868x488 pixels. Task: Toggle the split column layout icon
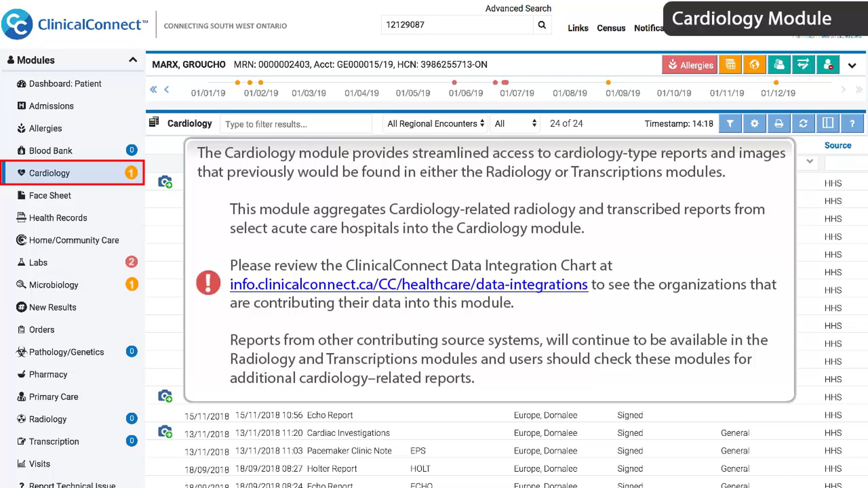[828, 124]
